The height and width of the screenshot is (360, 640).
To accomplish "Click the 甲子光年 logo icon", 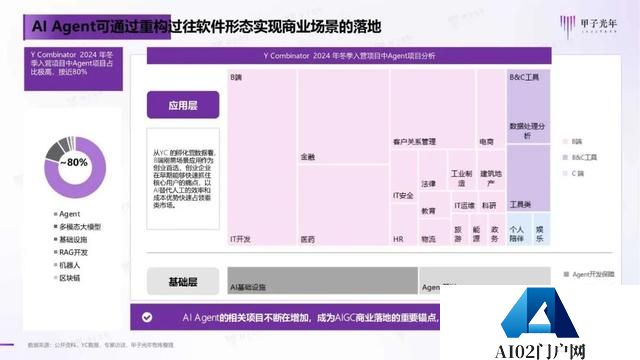I will coord(568,27).
